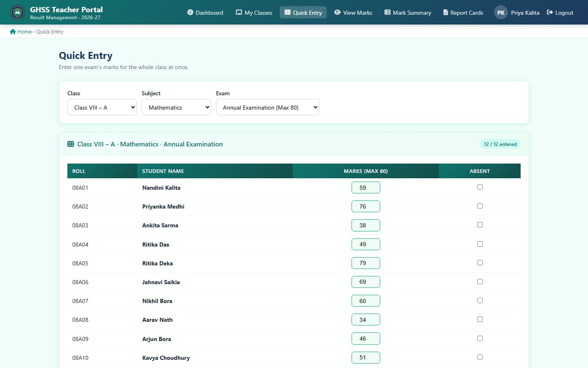Toggle the absent checkbox for Nikhil Bora
The height and width of the screenshot is (368, 588).
pos(480,301)
